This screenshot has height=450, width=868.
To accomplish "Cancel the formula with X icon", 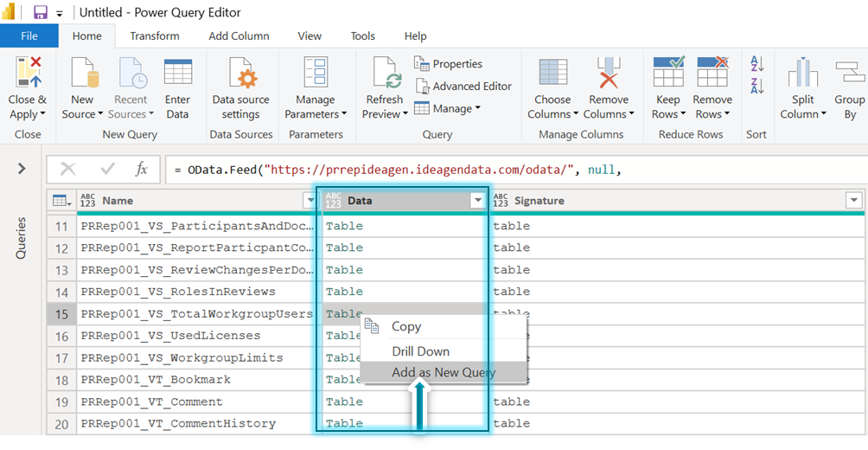I will click(68, 170).
